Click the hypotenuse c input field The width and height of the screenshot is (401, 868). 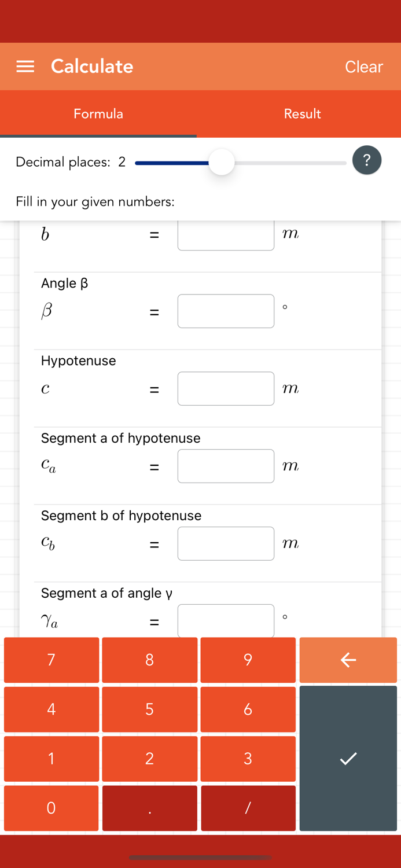click(226, 388)
